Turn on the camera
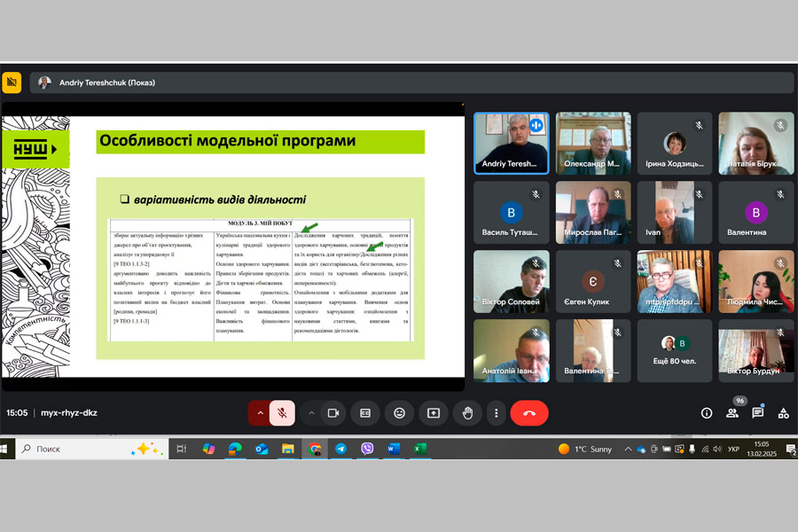 [x=334, y=413]
